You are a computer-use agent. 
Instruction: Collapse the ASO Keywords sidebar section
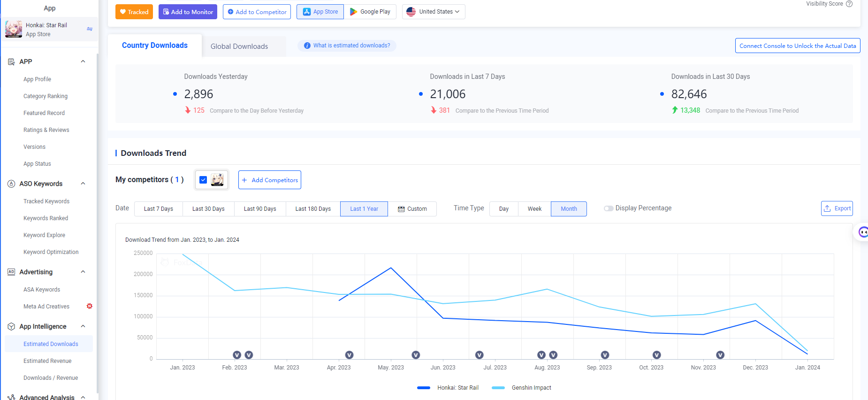coord(83,184)
